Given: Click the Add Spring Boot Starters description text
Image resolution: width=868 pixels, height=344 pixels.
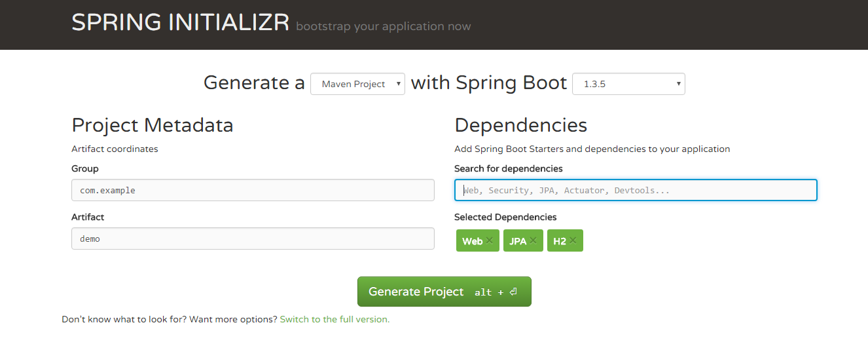Looking at the screenshot, I should (x=592, y=149).
